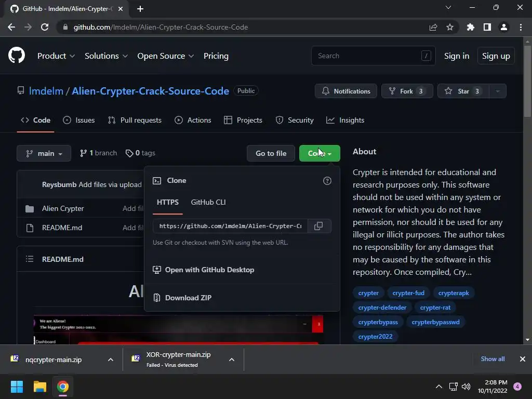Fork the repository

[407, 91]
